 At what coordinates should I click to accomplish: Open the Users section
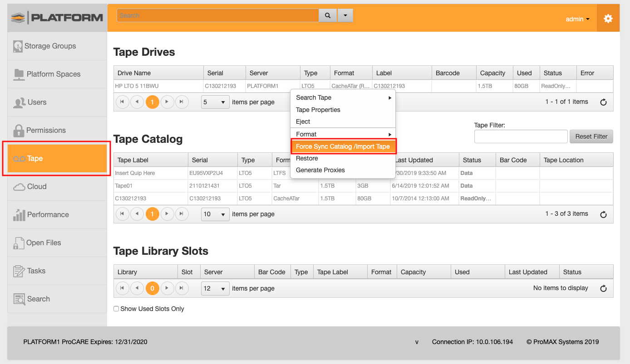57,102
